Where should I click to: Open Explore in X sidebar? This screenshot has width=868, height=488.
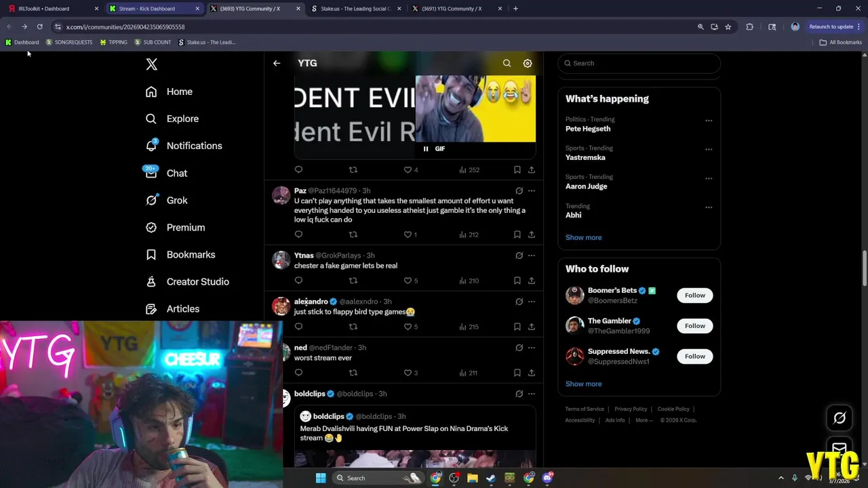click(x=172, y=119)
